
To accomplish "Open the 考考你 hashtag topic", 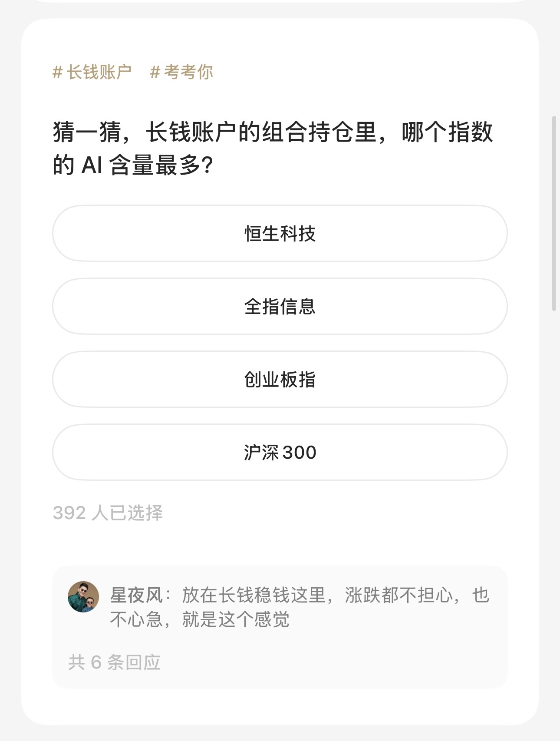I will (x=181, y=72).
